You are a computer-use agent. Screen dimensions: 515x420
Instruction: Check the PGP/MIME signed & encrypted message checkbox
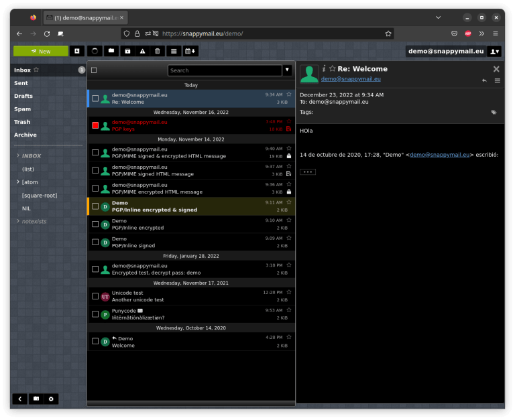click(95, 153)
